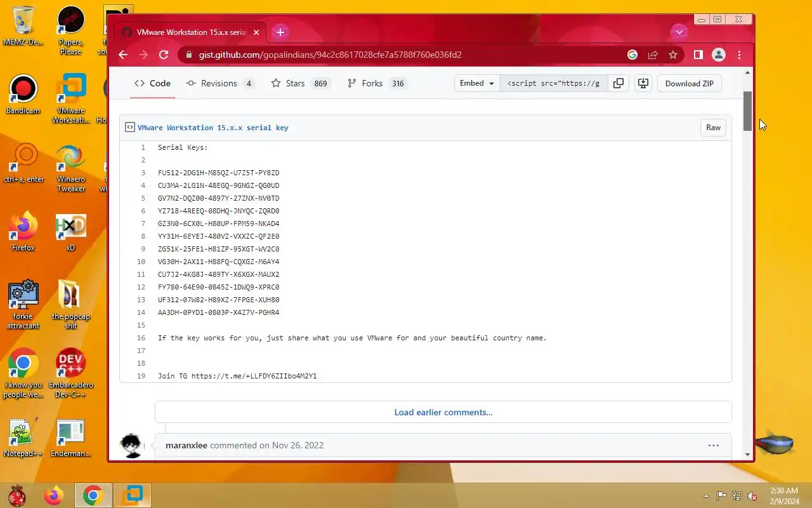This screenshot has height=508, width=812.
Task: View the Raw file
Action: click(714, 128)
